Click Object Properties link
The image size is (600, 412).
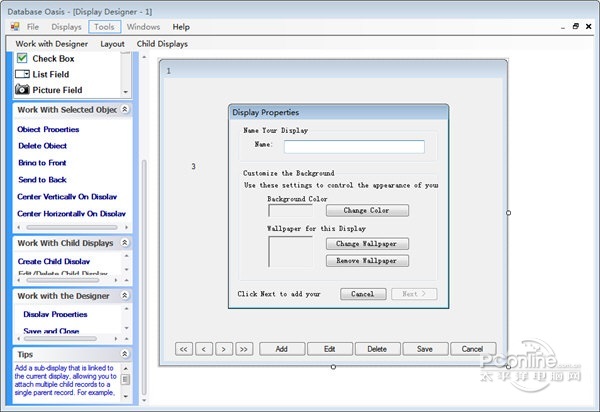(x=48, y=129)
